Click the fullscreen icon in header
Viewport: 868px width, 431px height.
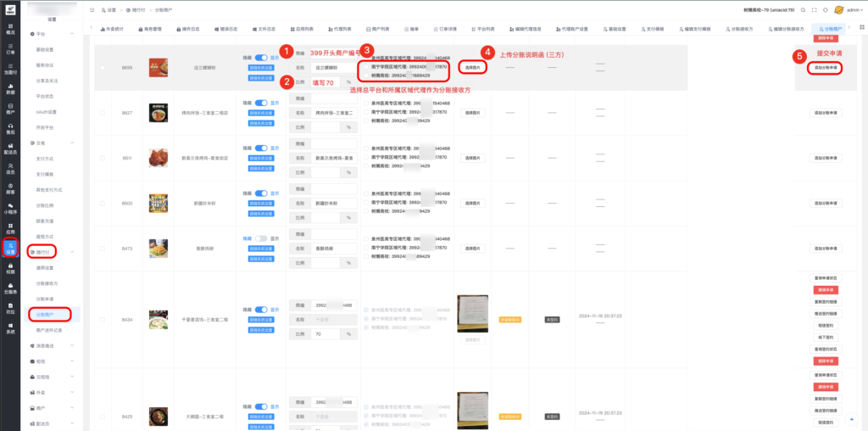[814, 10]
